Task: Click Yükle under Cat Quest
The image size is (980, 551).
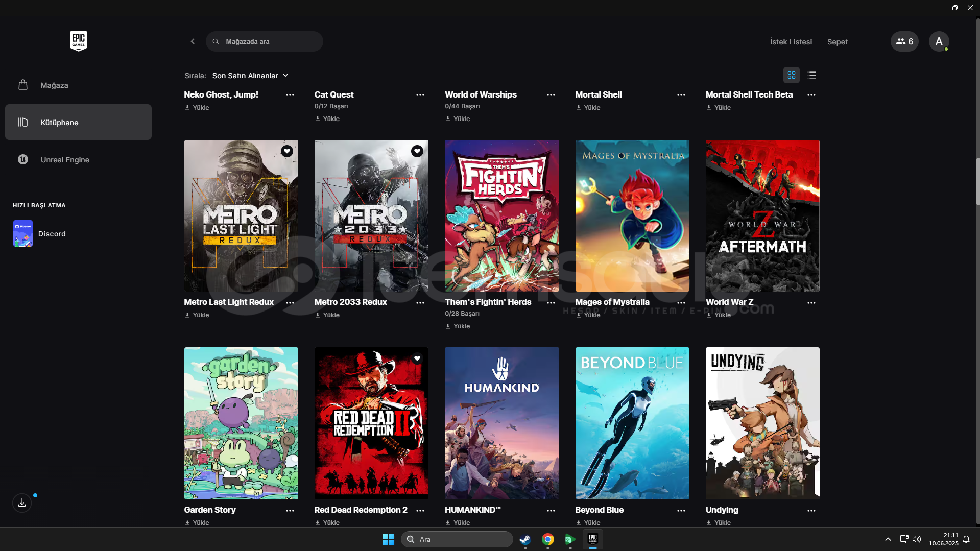Action: click(327, 119)
